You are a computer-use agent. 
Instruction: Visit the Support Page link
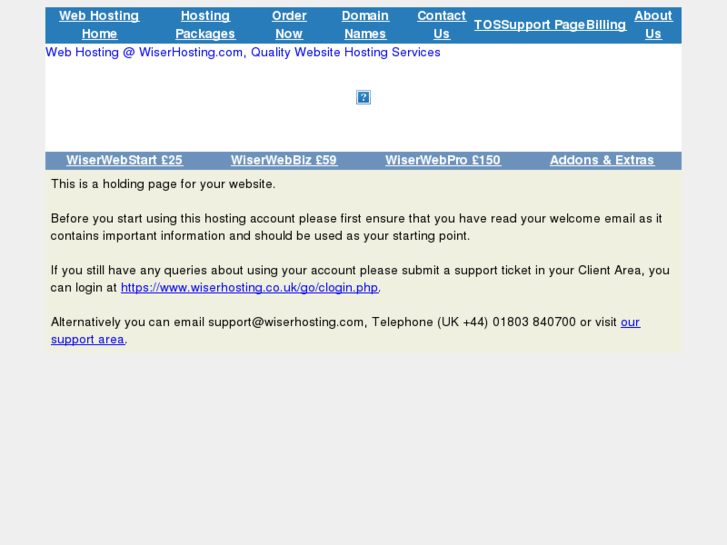tap(543, 25)
